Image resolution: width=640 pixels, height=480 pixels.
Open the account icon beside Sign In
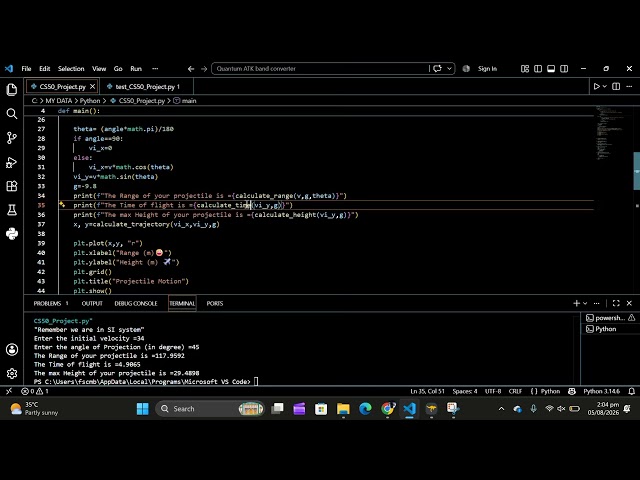(x=466, y=69)
